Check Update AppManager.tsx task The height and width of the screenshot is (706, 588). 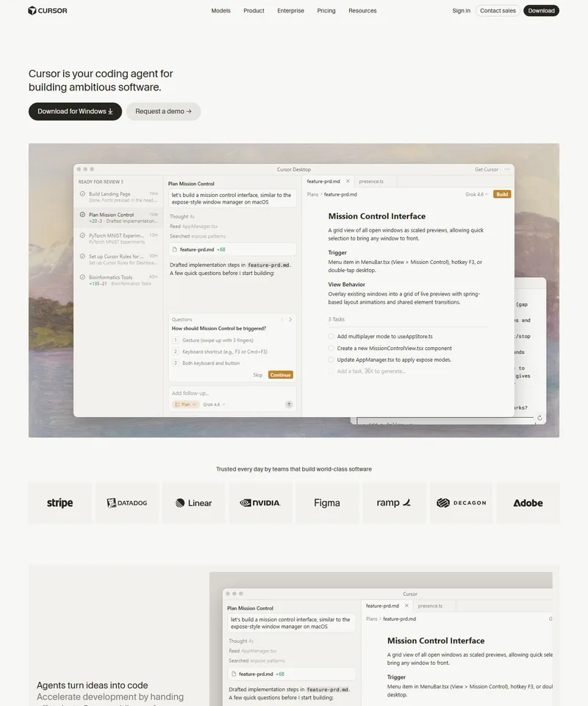point(331,360)
